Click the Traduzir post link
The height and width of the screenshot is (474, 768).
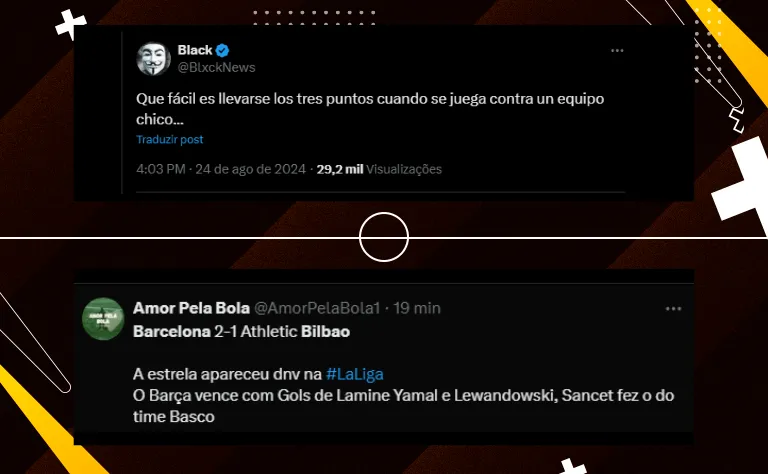tap(169, 140)
